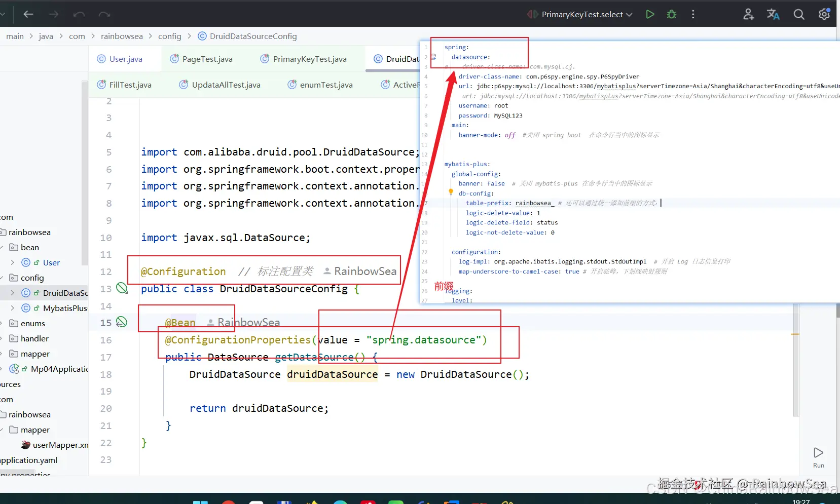This screenshot has height=504, width=840.
Task: Click the 'java' breadcrumb
Action: 46,36
